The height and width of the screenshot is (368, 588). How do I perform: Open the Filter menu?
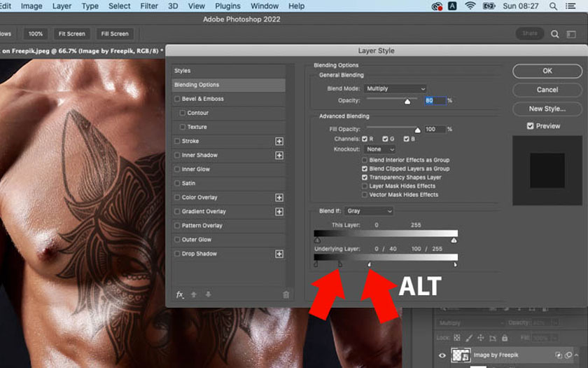pos(149,6)
